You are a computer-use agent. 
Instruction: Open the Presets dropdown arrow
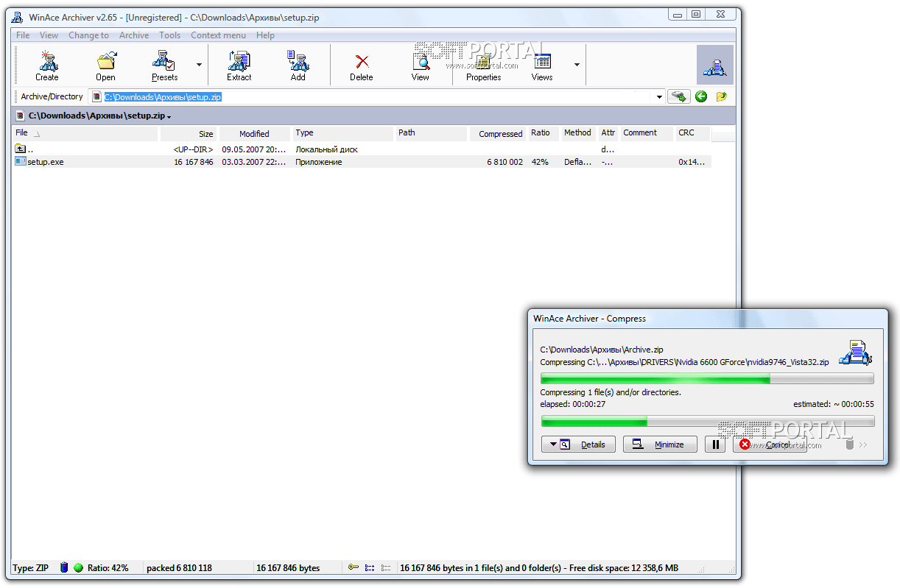click(199, 65)
